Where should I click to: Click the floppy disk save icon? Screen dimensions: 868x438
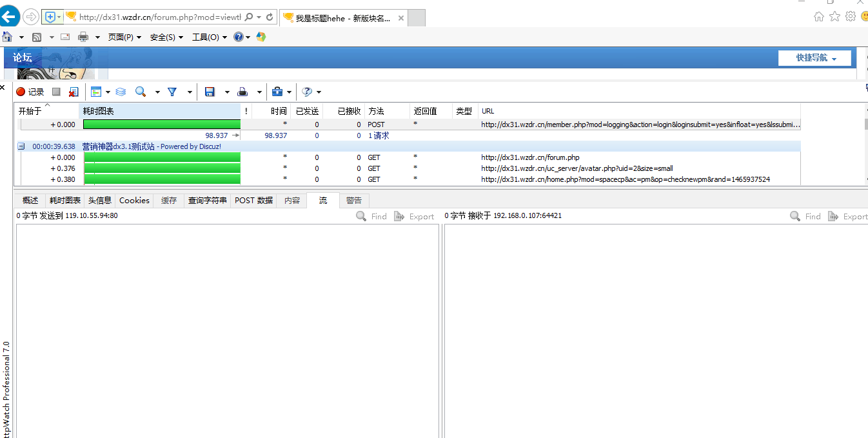(x=210, y=92)
